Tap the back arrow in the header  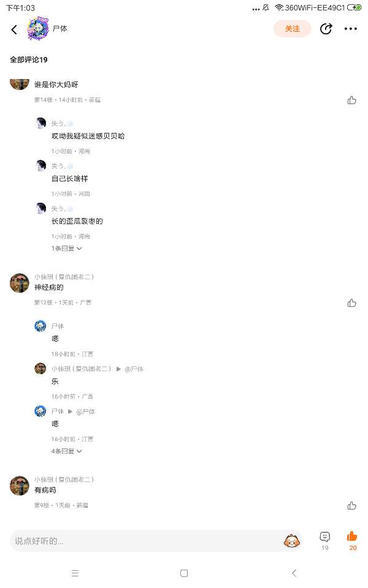click(14, 29)
